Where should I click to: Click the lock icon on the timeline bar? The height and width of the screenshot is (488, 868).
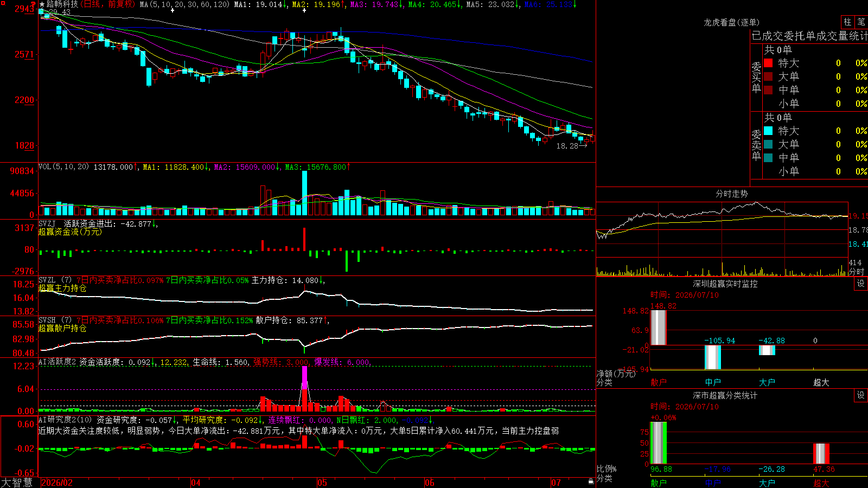click(591, 481)
